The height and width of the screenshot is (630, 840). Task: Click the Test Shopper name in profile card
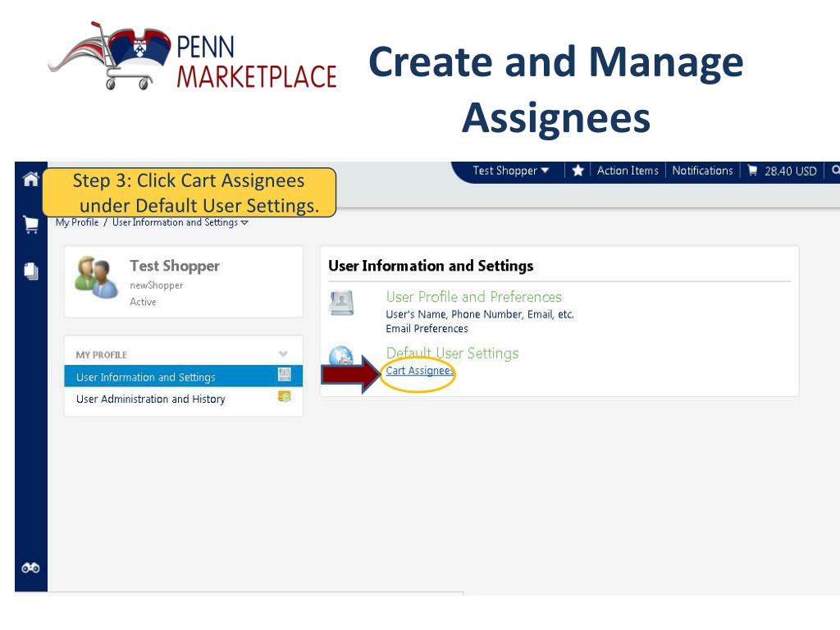tap(175, 267)
